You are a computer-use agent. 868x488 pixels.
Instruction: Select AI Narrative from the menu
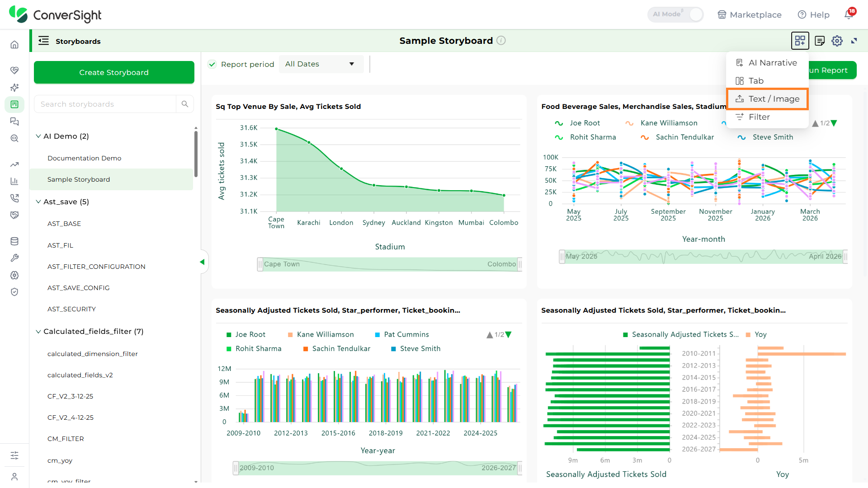(x=767, y=63)
